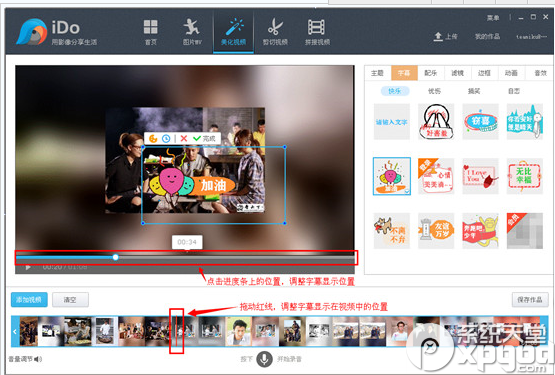Screen dimensions: 555x375
Task: Click the orange rotate icon on subtitle toolbar
Action: click(x=153, y=138)
